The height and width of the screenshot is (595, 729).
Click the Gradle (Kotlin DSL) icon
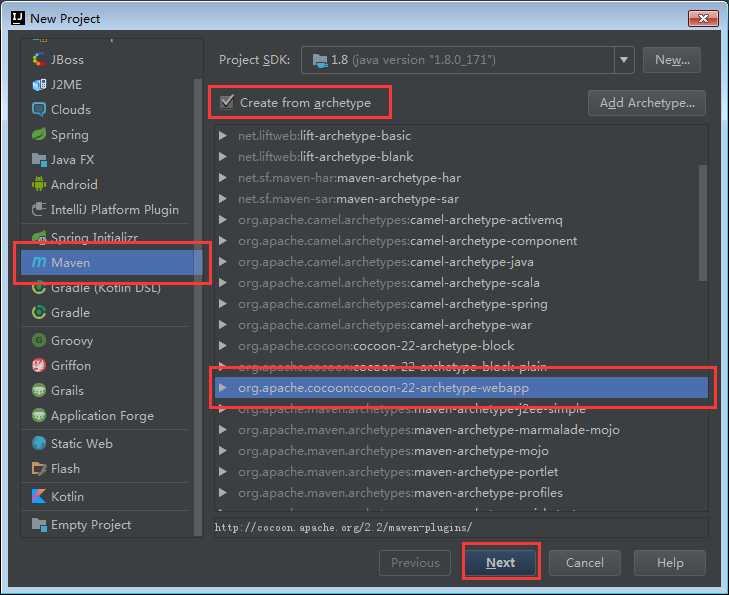pyautogui.click(x=39, y=288)
